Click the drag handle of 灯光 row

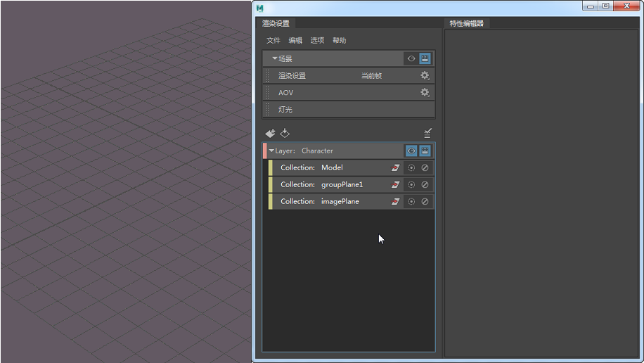(x=267, y=109)
